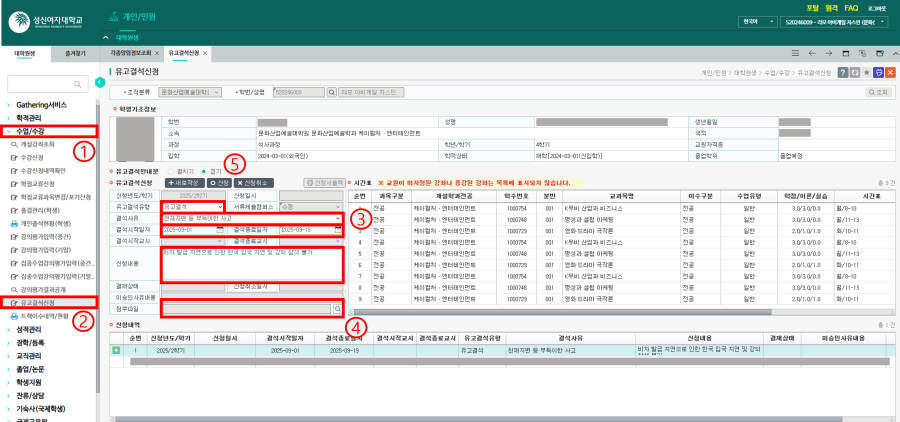Open the 결석사유 dropdown
The height and width of the screenshot is (422, 900).
coord(251,218)
